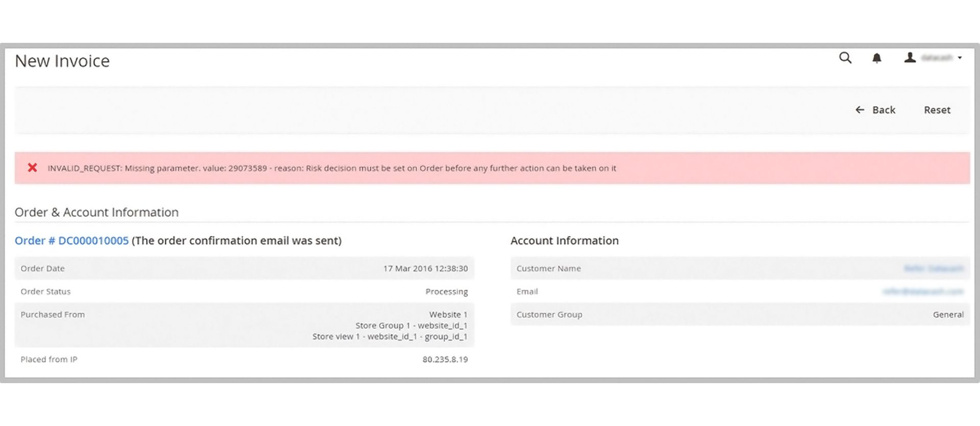Click the Back button
The width and height of the screenshot is (980, 426).
(x=875, y=110)
